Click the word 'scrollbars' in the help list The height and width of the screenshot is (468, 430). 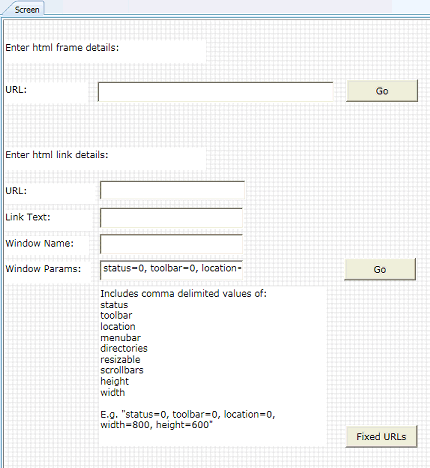122,370
